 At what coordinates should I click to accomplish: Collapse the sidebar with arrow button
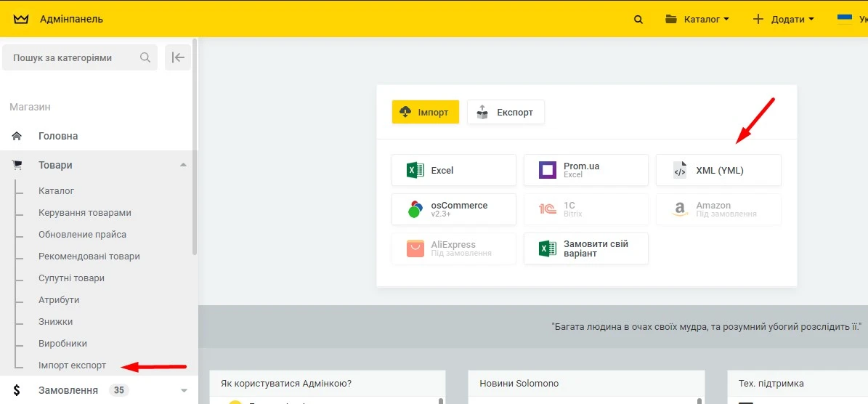click(178, 57)
